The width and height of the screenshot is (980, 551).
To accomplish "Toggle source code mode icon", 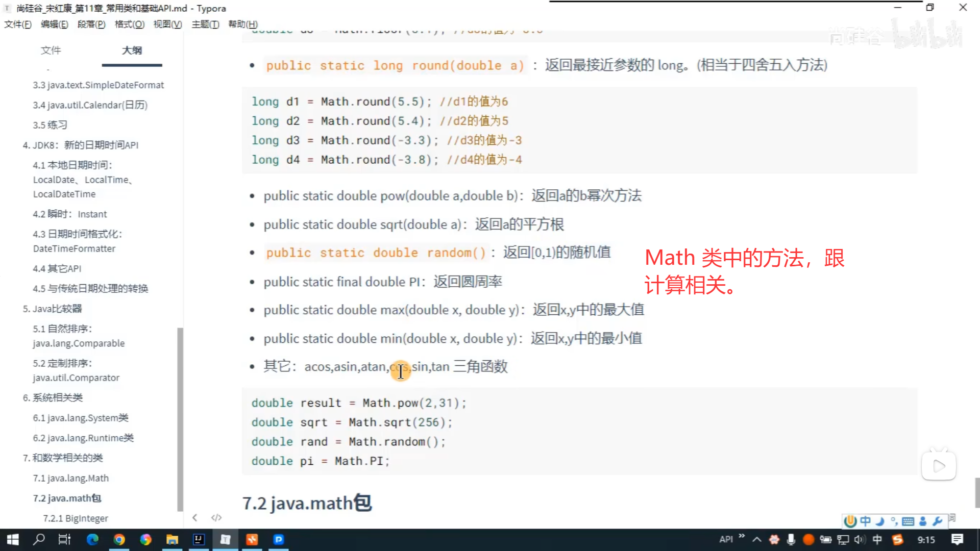I will point(216,517).
